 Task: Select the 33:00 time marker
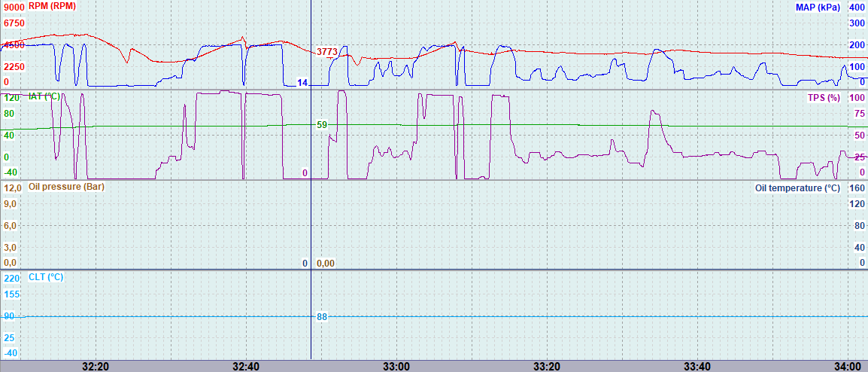396,366
